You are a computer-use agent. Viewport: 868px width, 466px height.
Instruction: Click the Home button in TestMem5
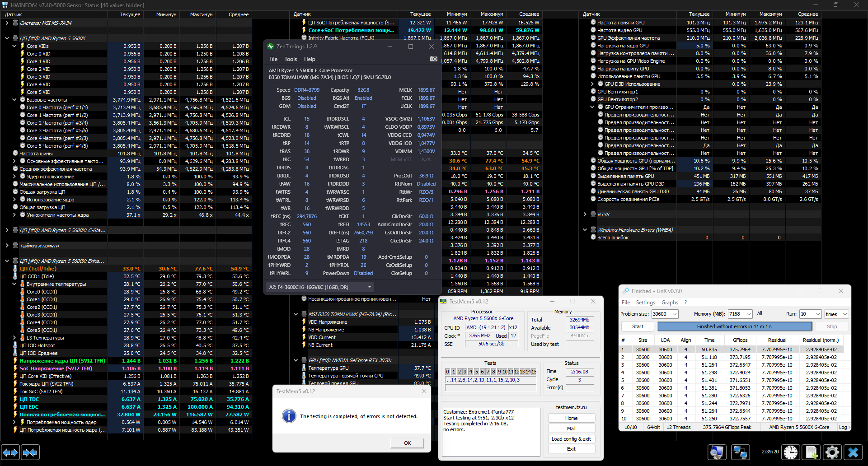571,418
